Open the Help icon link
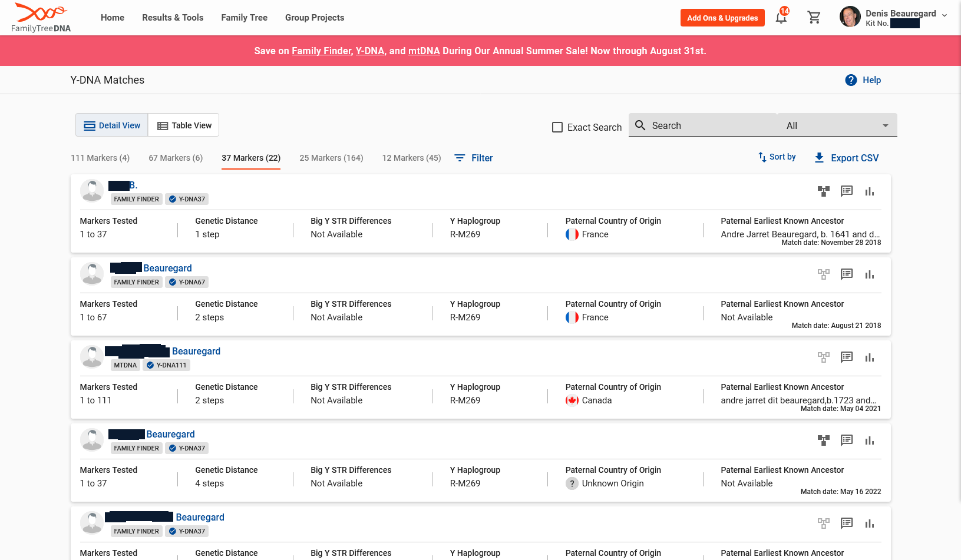This screenshot has height=560, width=961. 863,80
